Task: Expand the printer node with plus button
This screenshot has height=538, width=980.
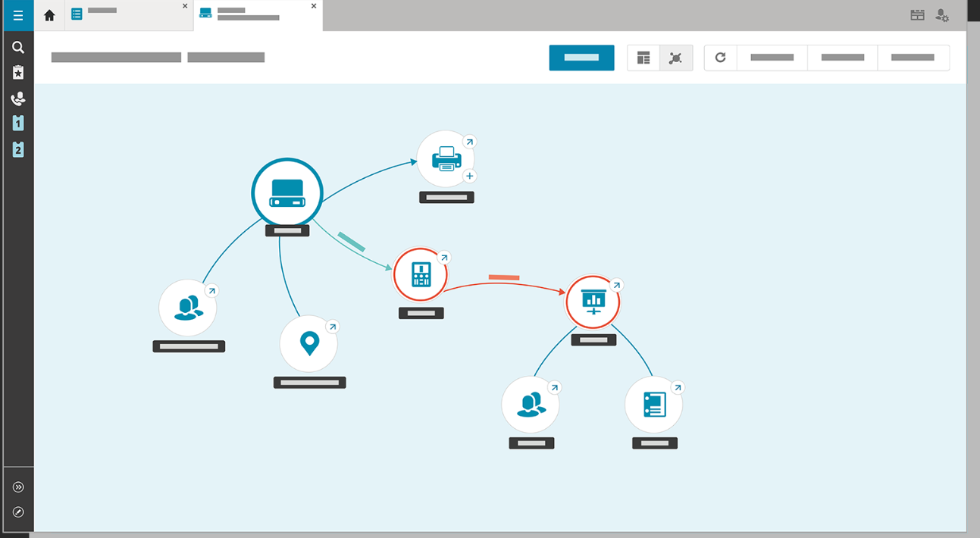Action: 469,177
